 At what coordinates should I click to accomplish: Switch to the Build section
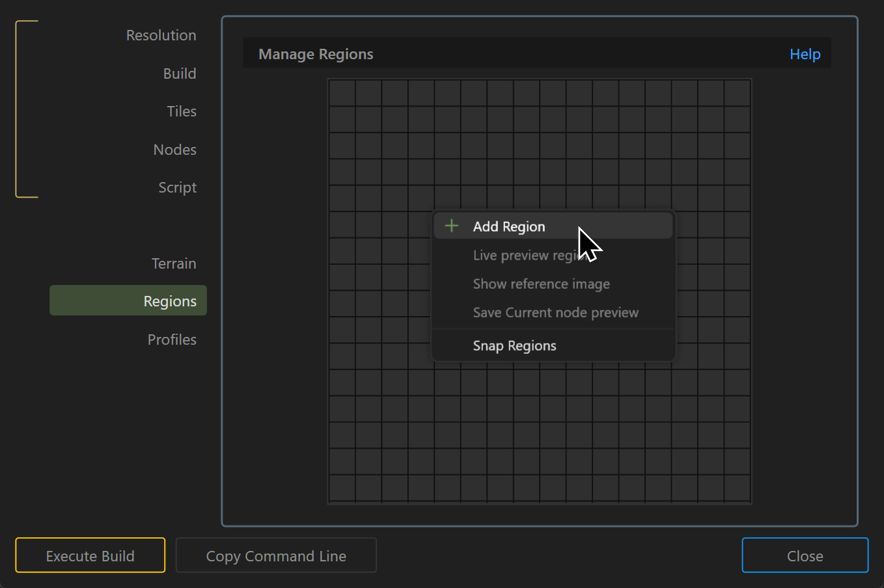point(179,73)
